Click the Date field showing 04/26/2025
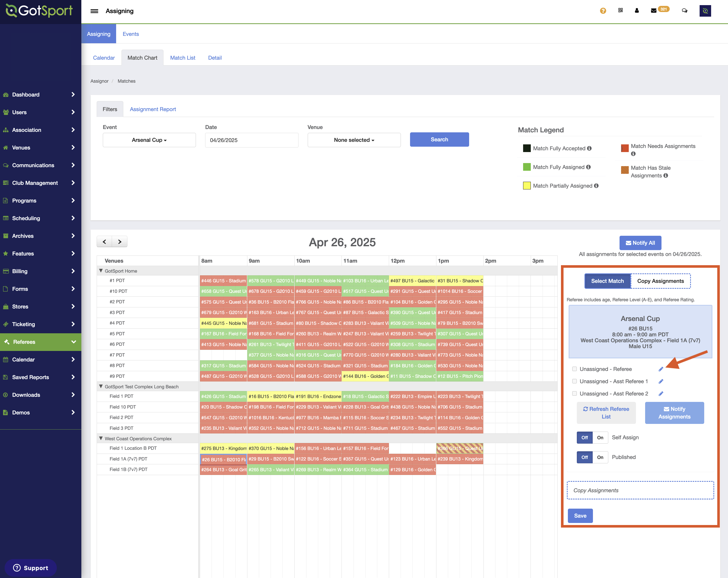This screenshot has width=728, height=578. point(251,140)
